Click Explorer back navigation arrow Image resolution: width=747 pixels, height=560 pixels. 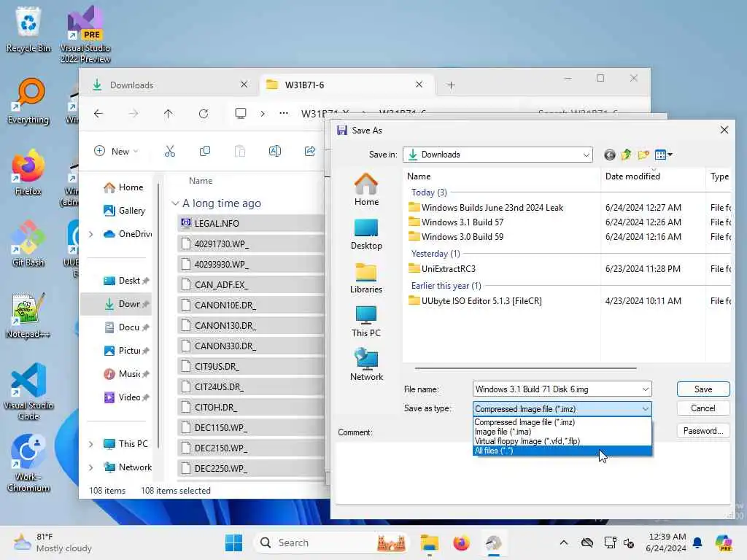pos(98,114)
